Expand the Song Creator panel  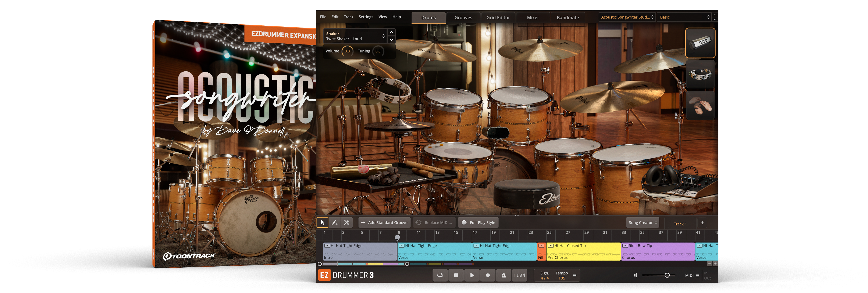click(642, 223)
